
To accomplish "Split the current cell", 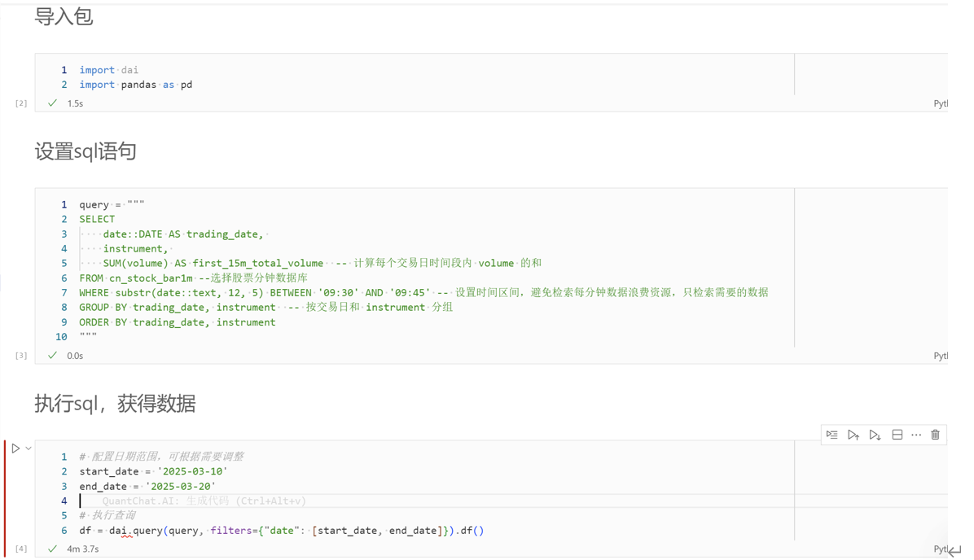I will point(897,435).
